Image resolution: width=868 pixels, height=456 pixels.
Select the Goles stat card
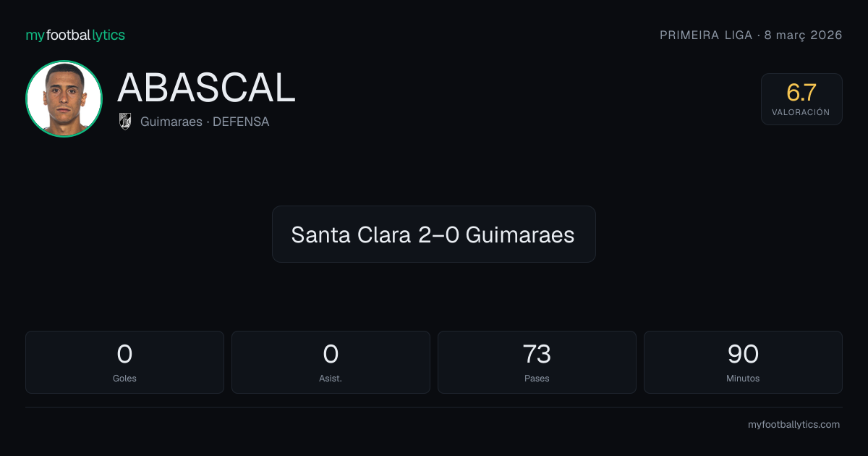(124, 362)
